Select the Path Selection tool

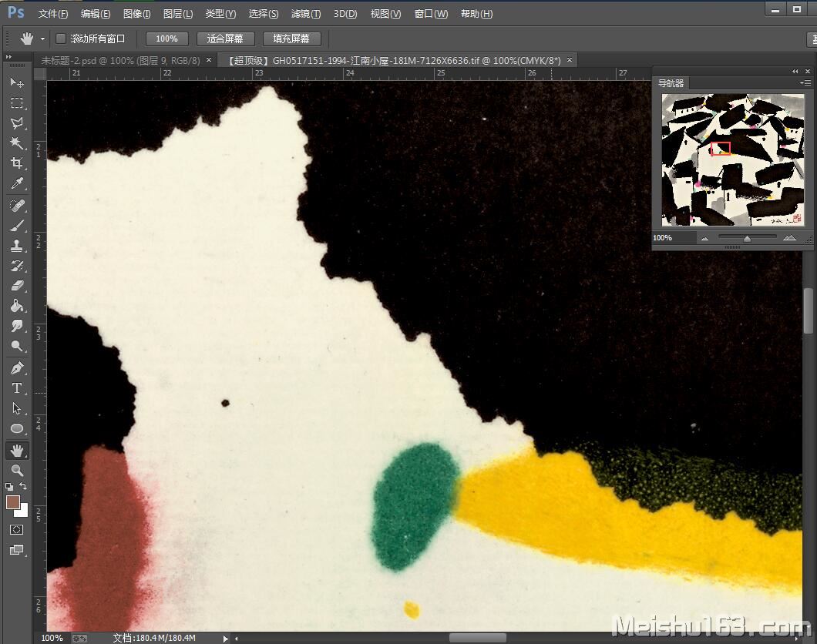17,409
